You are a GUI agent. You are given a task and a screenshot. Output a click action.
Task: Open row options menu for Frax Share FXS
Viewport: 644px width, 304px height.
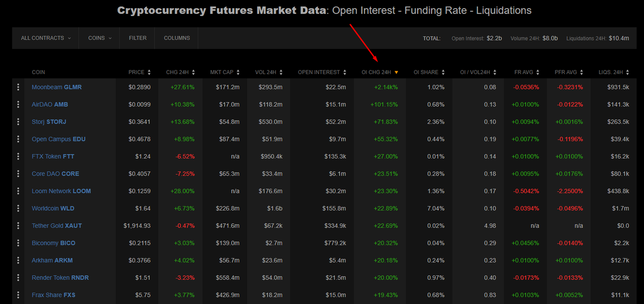18,295
